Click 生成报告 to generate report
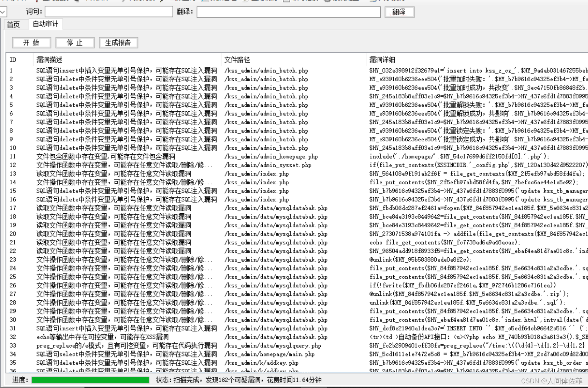The image size is (588, 388). point(118,43)
